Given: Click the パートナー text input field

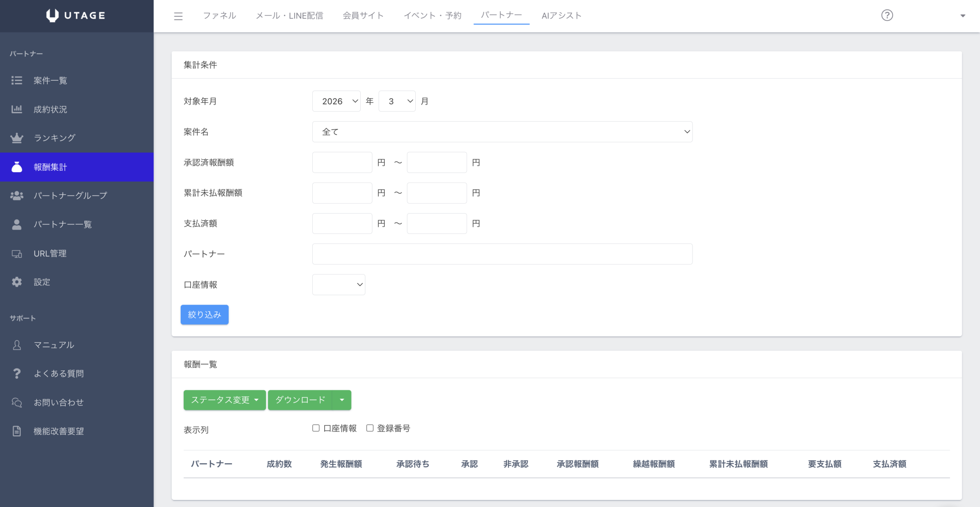Looking at the screenshot, I should click(502, 254).
